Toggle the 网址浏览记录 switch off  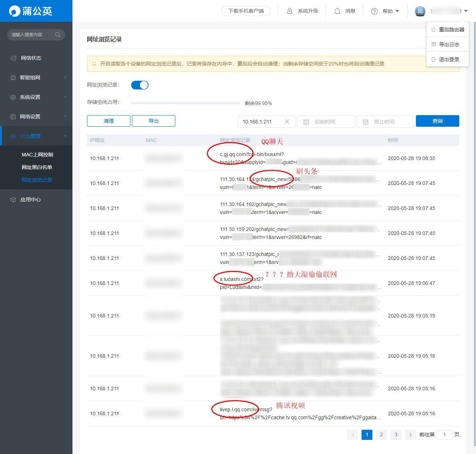(x=139, y=85)
